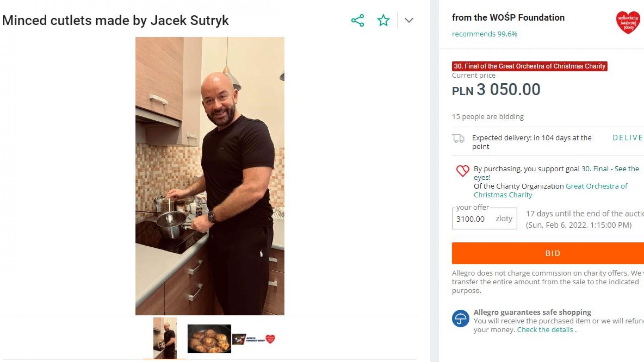Click the red 30. Final charity badge
The width and height of the screenshot is (644, 362).
(530, 66)
